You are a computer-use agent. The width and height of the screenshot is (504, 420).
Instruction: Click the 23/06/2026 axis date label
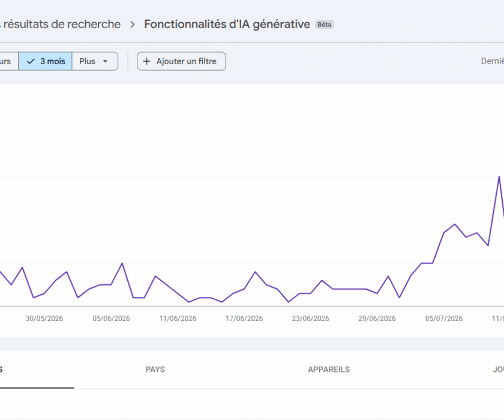point(311,319)
